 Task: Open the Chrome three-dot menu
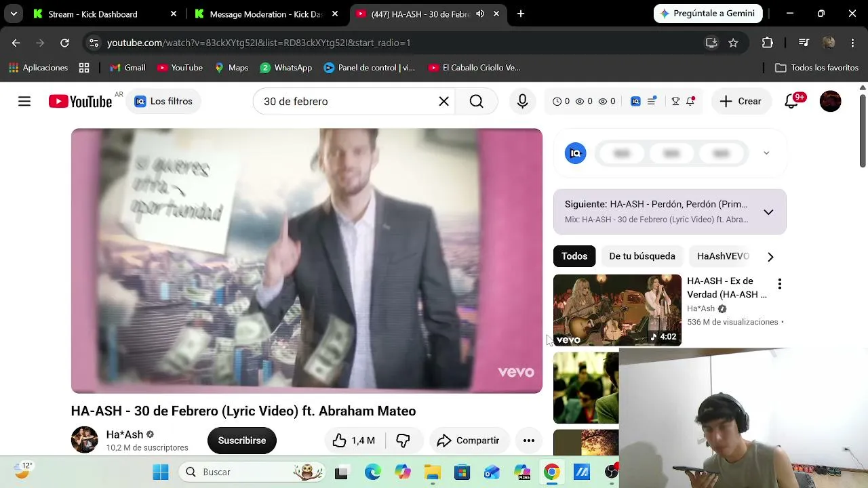point(852,43)
